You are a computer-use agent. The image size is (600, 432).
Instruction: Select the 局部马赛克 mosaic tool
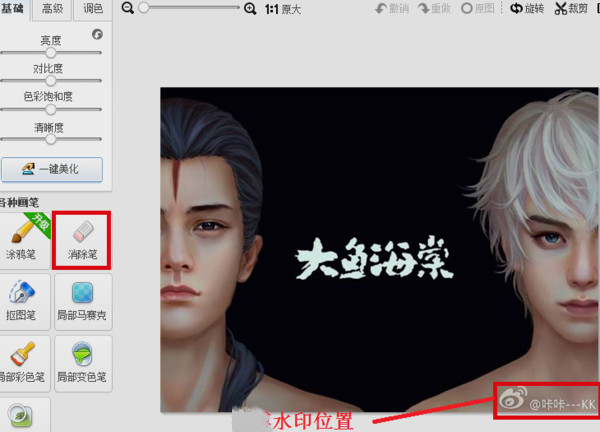[x=83, y=302]
